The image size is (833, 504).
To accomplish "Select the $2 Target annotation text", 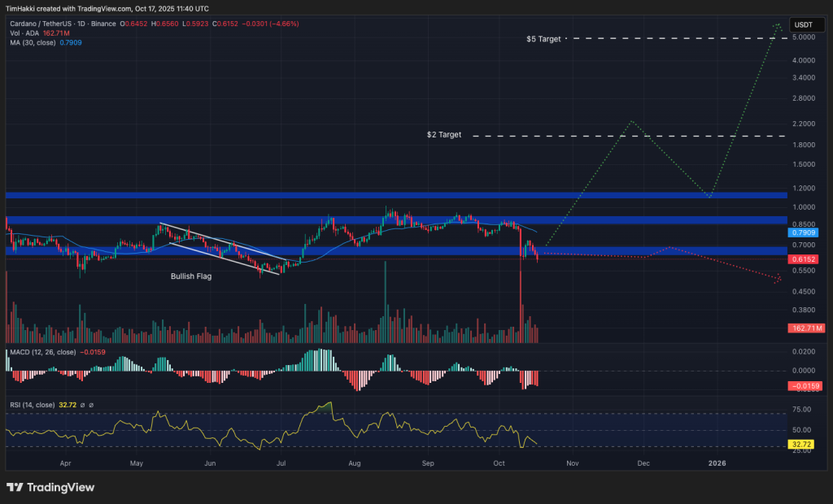I will (x=446, y=134).
